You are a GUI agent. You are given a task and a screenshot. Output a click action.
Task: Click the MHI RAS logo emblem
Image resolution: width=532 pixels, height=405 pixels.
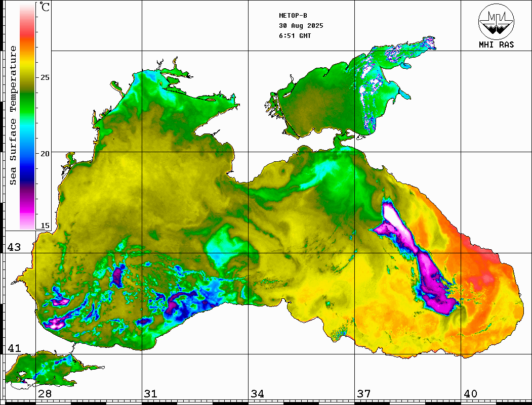click(497, 21)
